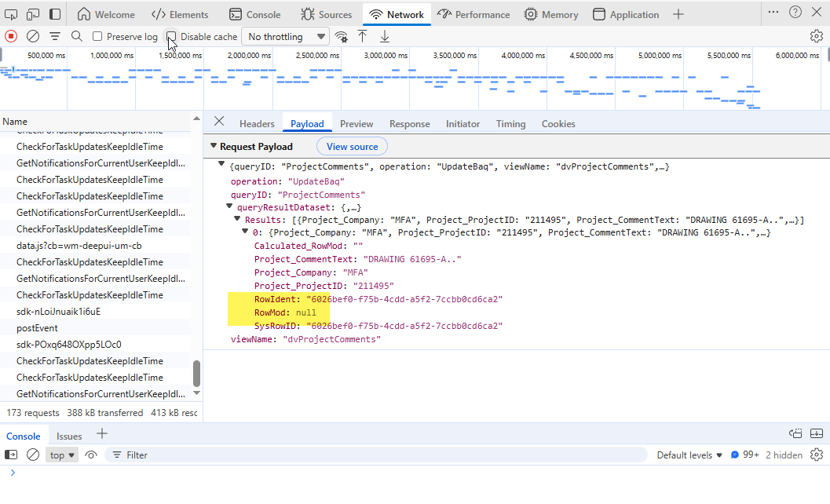Viewport: 830px width, 504px height.
Task: Open Network settings gear icon
Action: click(x=816, y=36)
